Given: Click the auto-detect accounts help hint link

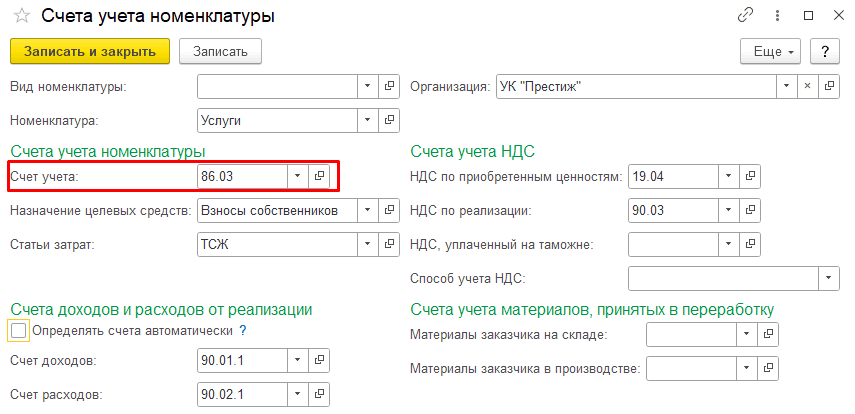Looking at the screenshot, I should tap(243, 330).
